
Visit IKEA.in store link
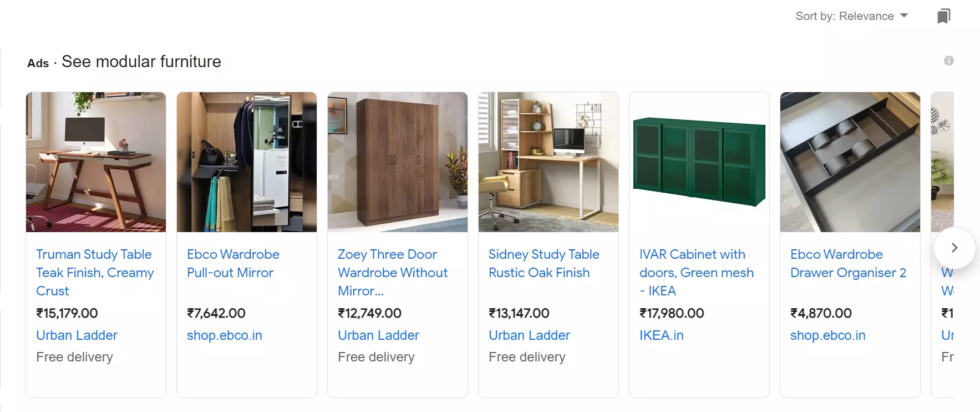click(x=661, y=335)
